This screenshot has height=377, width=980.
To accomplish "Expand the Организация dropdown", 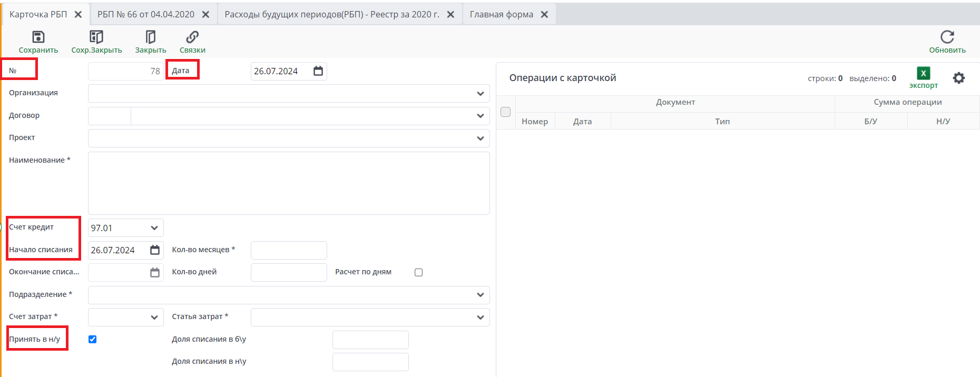I will pos(480,94).
